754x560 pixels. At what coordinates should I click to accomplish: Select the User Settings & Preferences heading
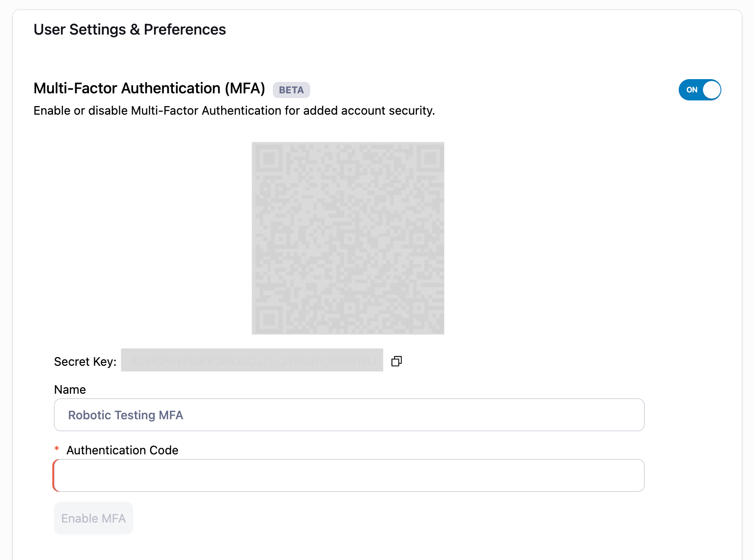pyautogui.click(x=130, y=29)
